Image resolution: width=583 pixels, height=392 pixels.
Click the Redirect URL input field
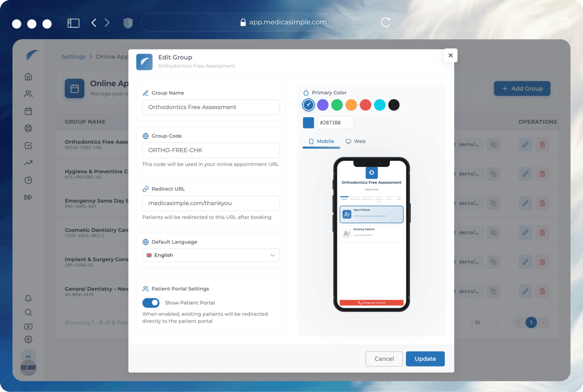(211, 204)
